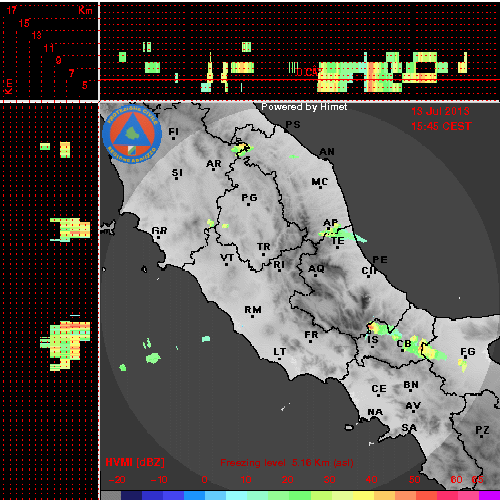Click the TE city label on map
Screen dimensions: 500x500
[338, 240]
